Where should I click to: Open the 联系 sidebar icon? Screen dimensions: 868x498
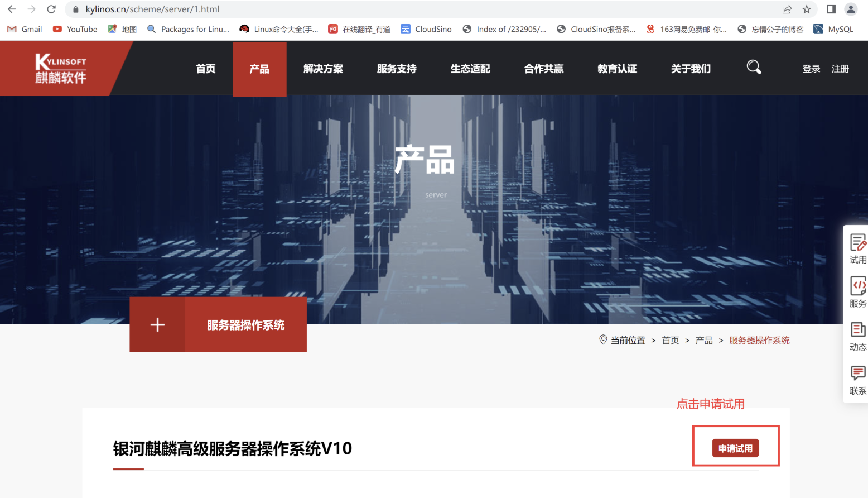tap(858, 380)
